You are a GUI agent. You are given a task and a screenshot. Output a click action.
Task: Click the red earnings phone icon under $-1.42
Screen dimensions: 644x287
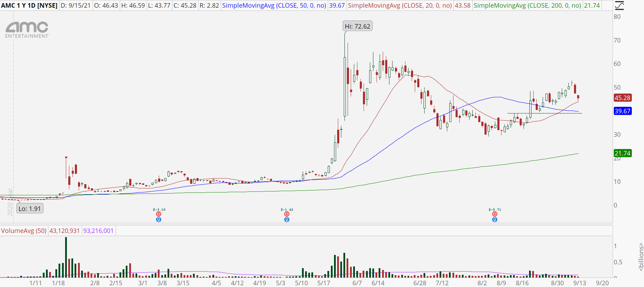click(287, 214)
